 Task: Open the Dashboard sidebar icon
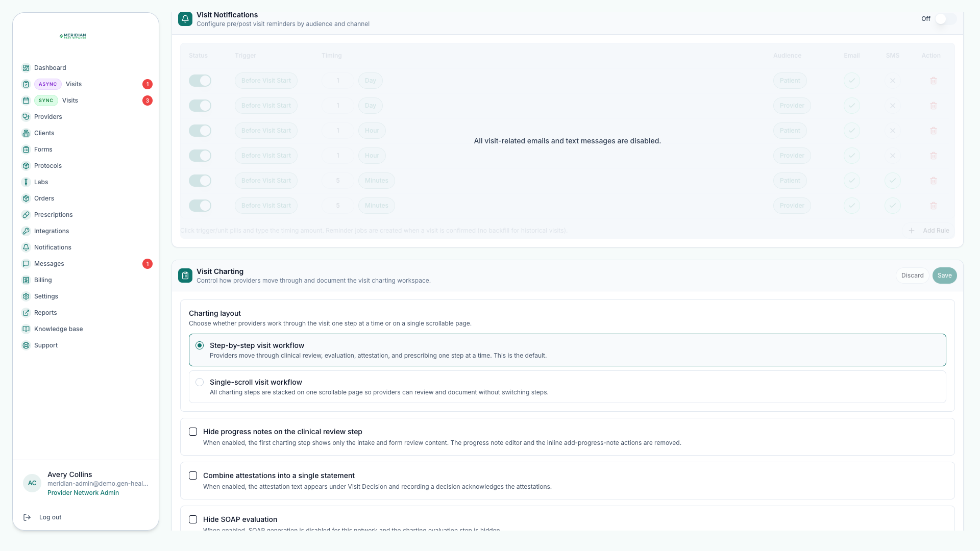point(26,68)
